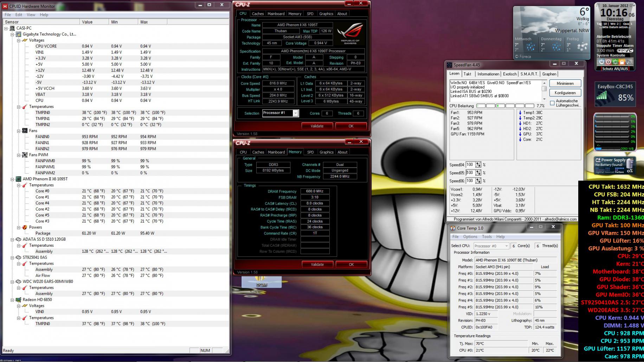The height and width of the screenshot is (362, 644).
Task: Click the Gigabyte Technology mainboard icon
Action: 19,34
